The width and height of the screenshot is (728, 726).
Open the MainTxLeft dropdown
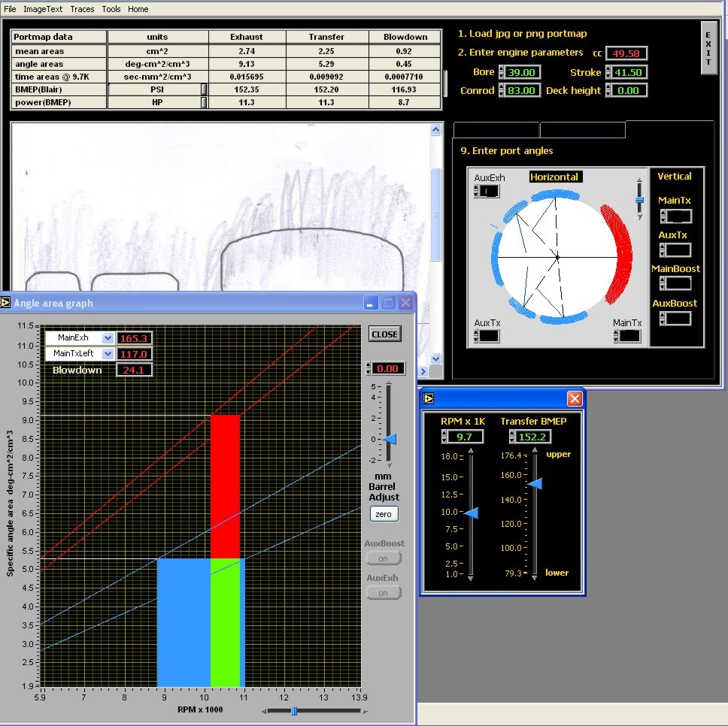(x=108, y=353)
